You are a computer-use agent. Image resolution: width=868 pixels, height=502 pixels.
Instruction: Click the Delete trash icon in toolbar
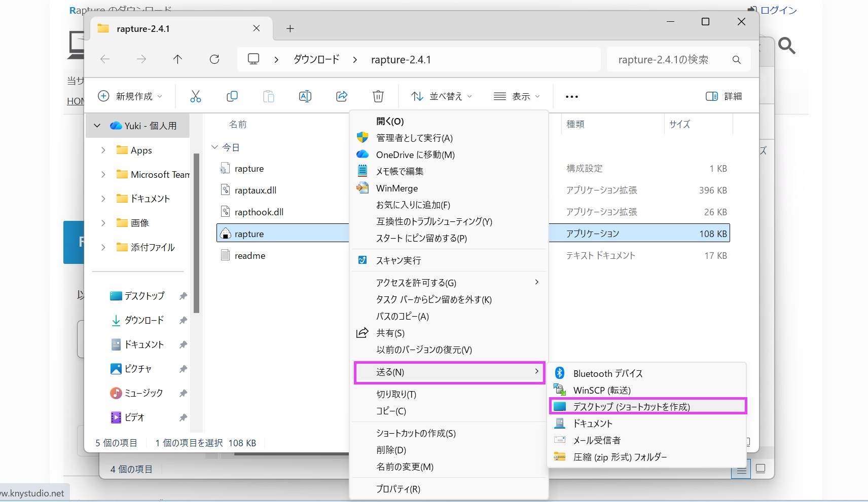pos(378,96)
